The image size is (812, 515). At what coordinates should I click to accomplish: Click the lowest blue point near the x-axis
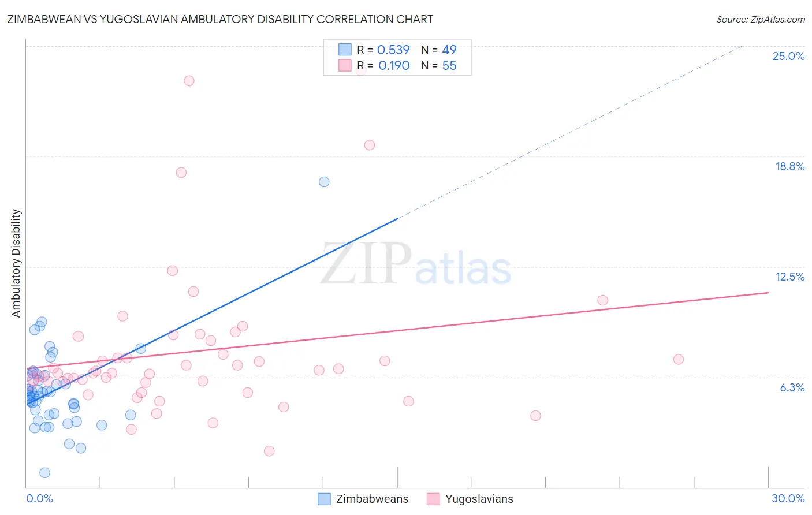44,473
